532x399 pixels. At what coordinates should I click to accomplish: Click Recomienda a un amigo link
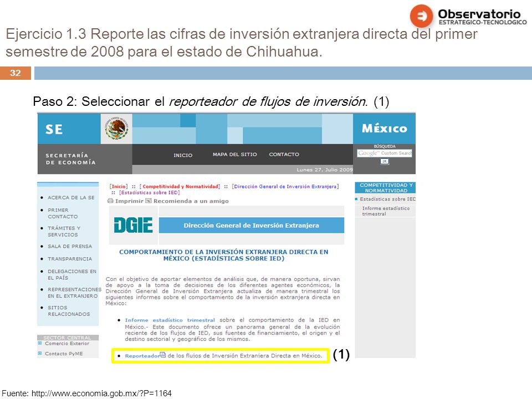191,201
